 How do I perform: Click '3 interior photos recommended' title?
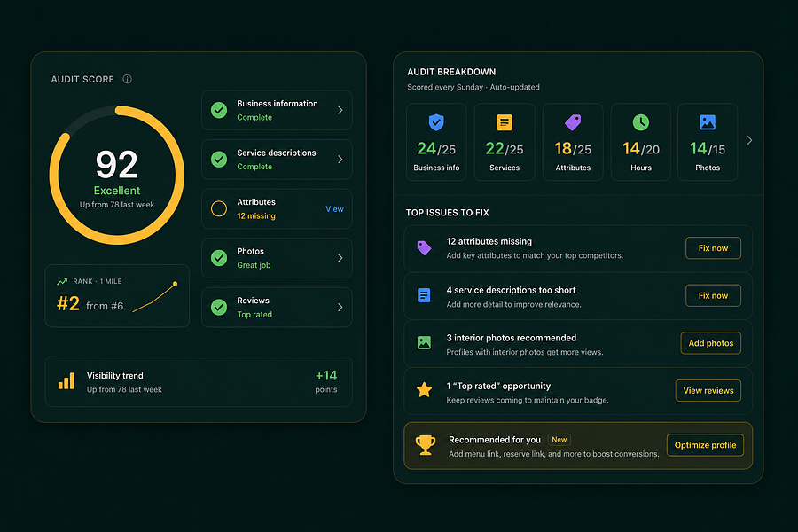coord(512,338)
